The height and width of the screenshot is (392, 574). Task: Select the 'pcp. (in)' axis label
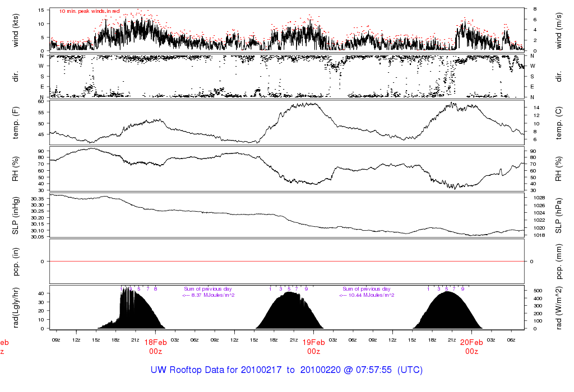click(x=16, y=262)
